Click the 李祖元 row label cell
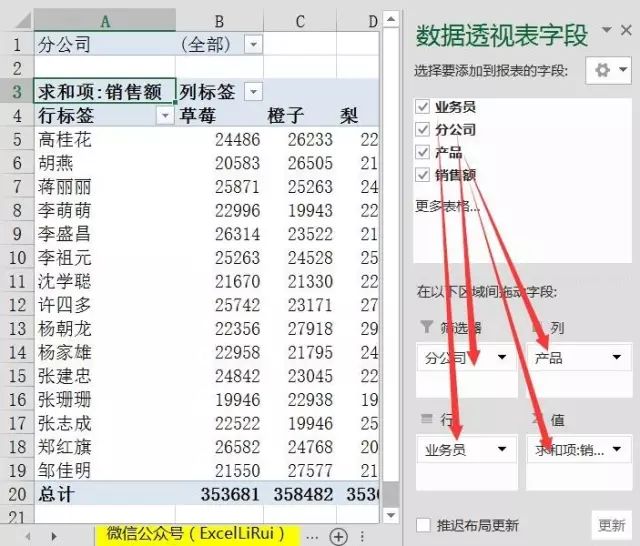640x546 pixels. coord(105,258)
